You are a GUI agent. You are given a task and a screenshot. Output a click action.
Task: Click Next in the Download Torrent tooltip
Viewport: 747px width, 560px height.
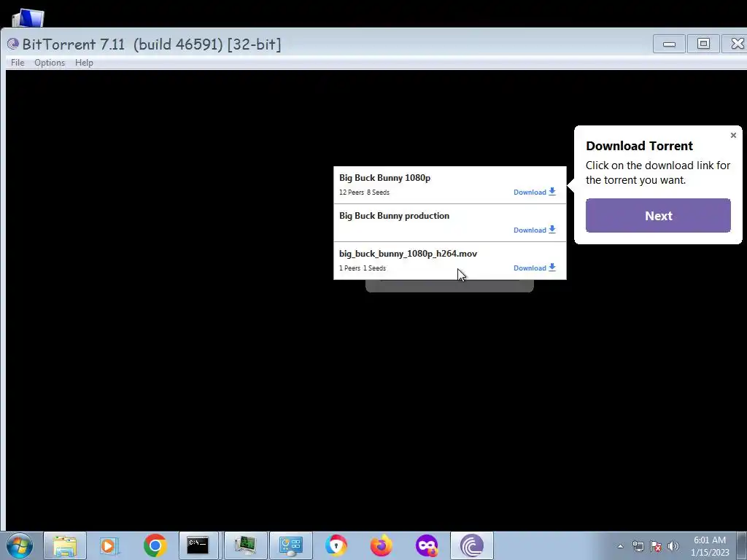pyautogui.click(x=658, y=216)
